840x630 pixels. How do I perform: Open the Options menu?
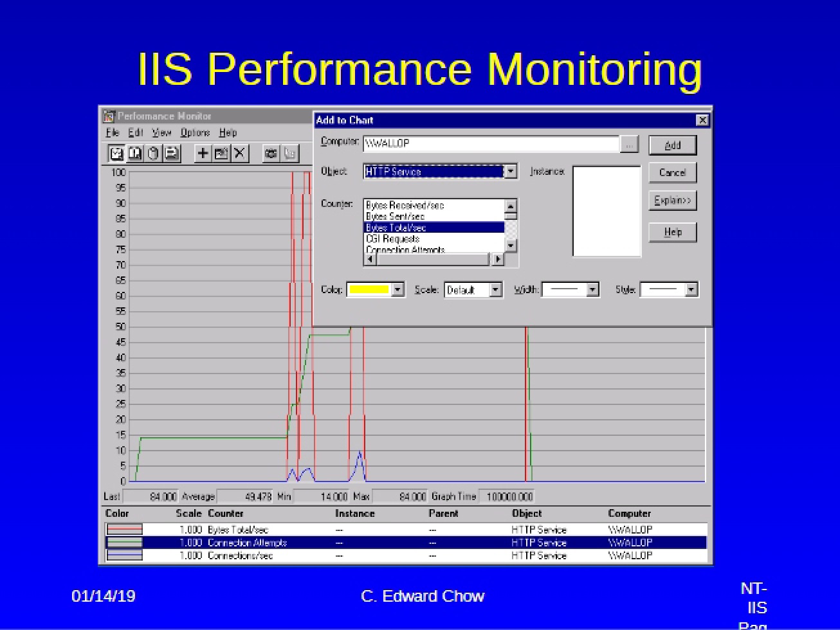(x=195, y=132)
